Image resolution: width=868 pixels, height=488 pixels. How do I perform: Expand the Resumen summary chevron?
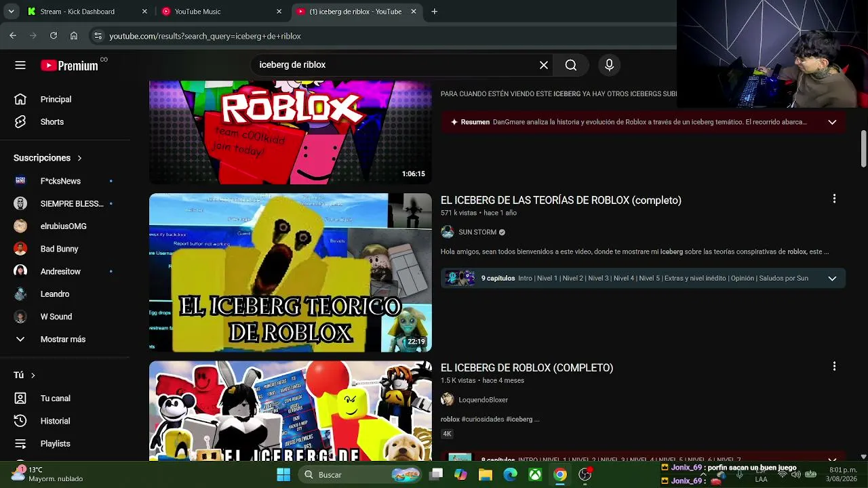point(832,122)
